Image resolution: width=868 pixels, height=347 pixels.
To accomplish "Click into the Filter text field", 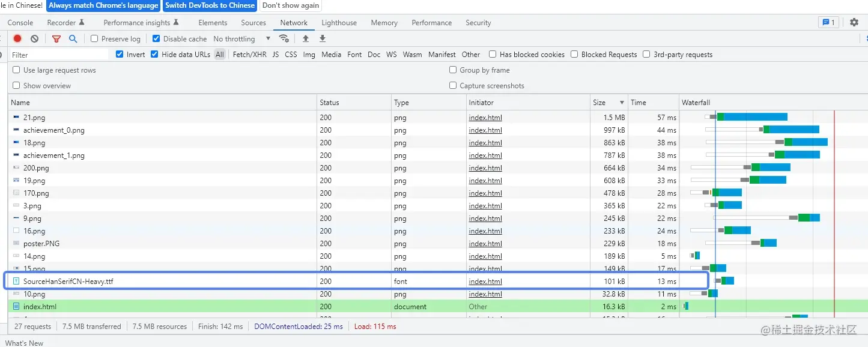I will pos(58,55).
